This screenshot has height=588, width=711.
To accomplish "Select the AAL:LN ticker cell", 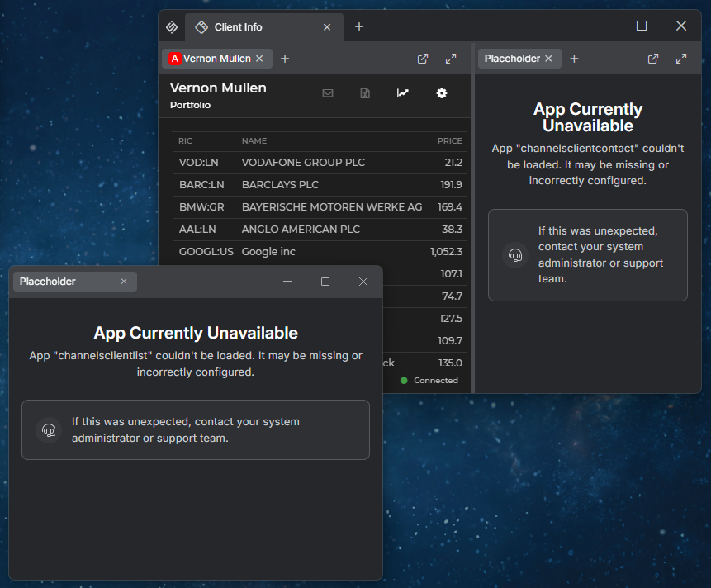I will click(197, 229).
